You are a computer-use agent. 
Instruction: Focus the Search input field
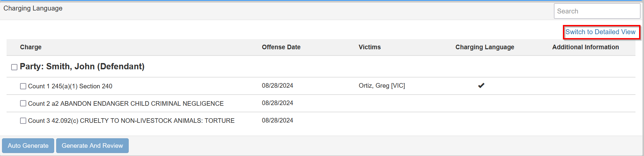597,11
